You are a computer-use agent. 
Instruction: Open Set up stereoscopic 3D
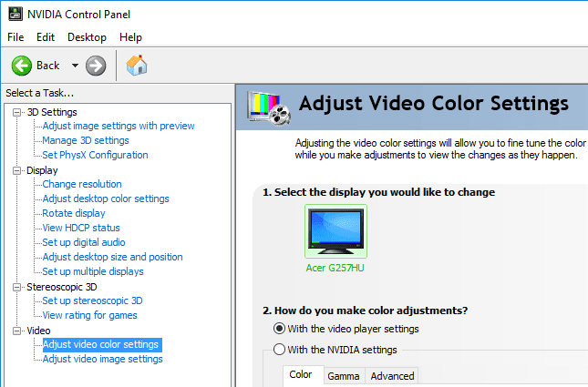[x=92, y=301]
